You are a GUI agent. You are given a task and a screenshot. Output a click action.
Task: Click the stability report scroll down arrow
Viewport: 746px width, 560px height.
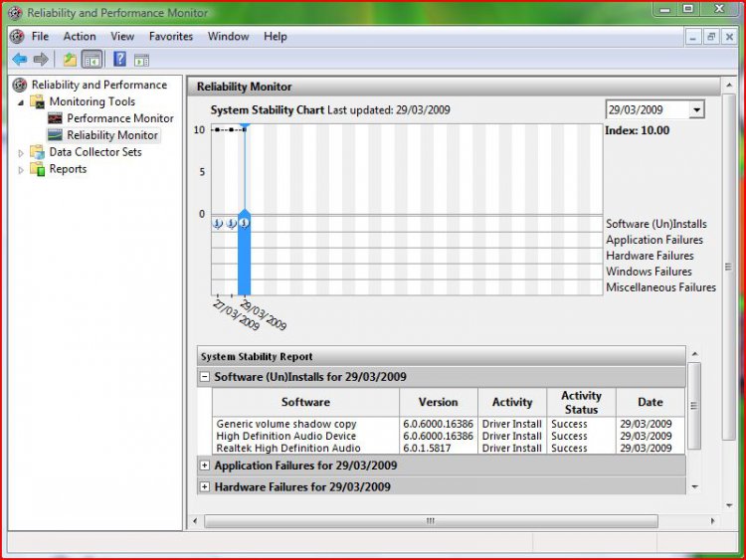pos(694,486)
